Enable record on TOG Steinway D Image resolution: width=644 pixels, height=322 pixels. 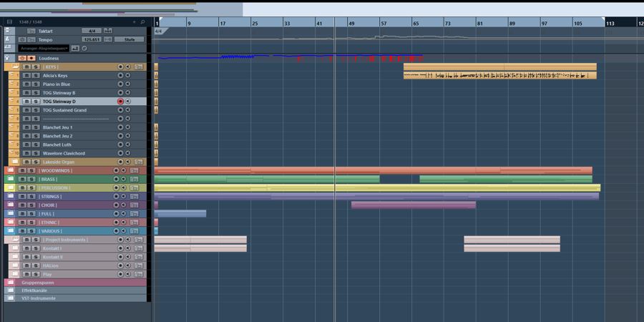tap(120, 102)
